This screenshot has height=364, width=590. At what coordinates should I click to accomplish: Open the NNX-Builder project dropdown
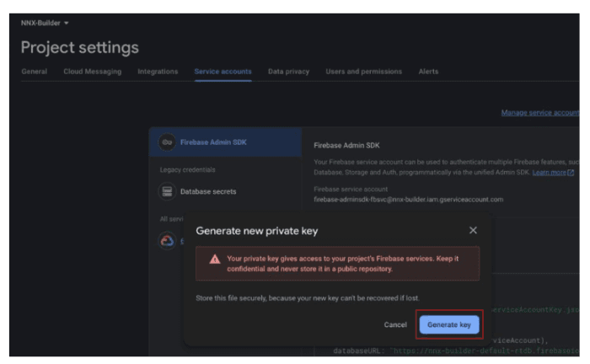pyautogui.click(x=45, y=23)
